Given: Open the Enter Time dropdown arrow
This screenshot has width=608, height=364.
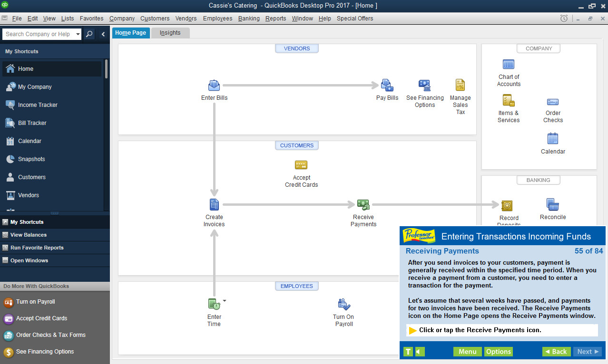Looking at the screenshot, I should (x=224, y=300).
